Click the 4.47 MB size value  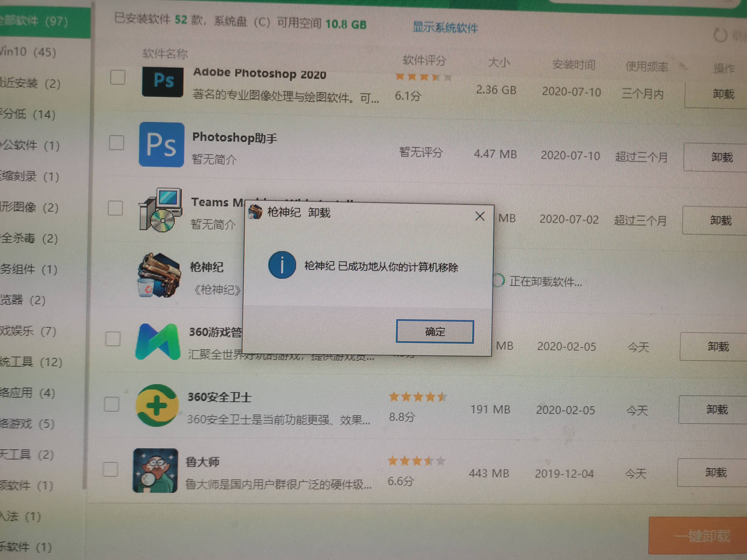tap(495, 154)
